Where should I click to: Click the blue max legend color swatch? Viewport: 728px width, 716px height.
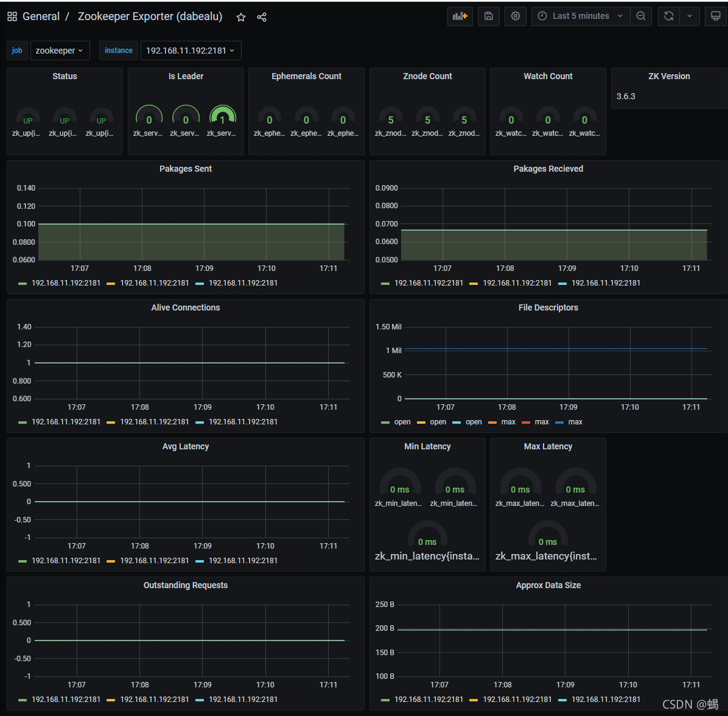coord(559,422)
